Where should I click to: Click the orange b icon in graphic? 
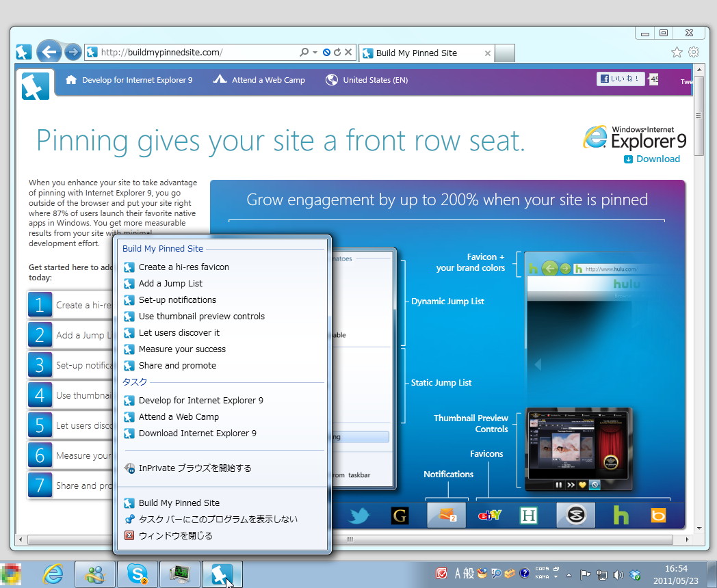pyautogui.click(x=658, y=516)
